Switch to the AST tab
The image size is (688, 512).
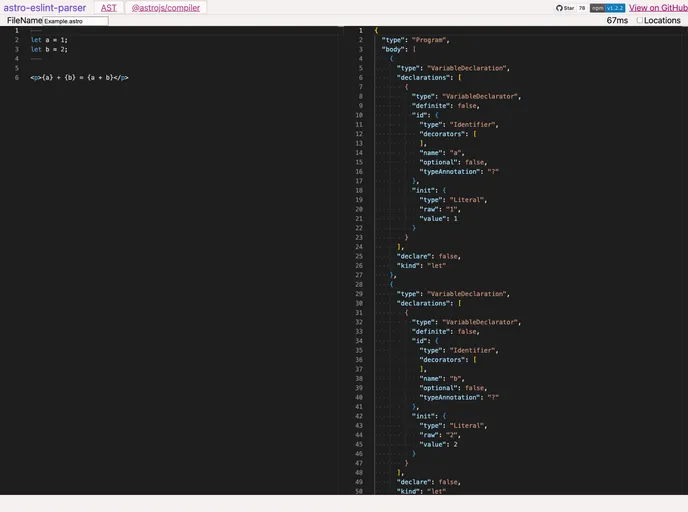pos(108,8)
